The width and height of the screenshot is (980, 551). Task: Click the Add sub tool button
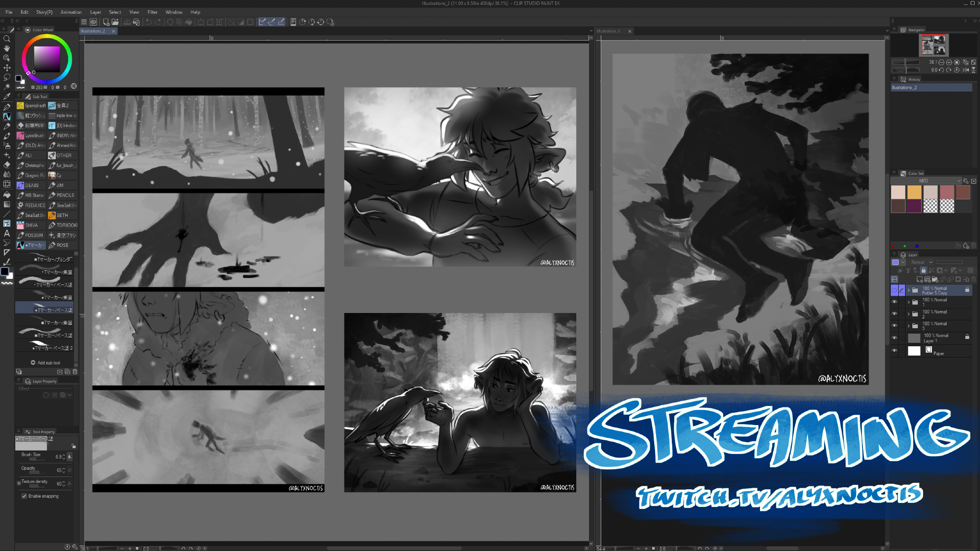46,363
